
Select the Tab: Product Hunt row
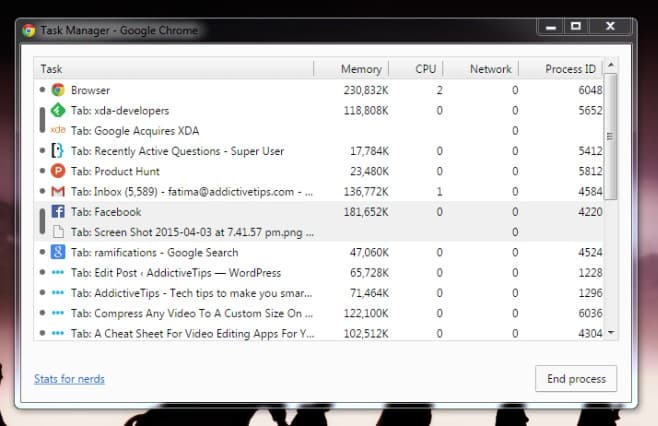(319, 171)
